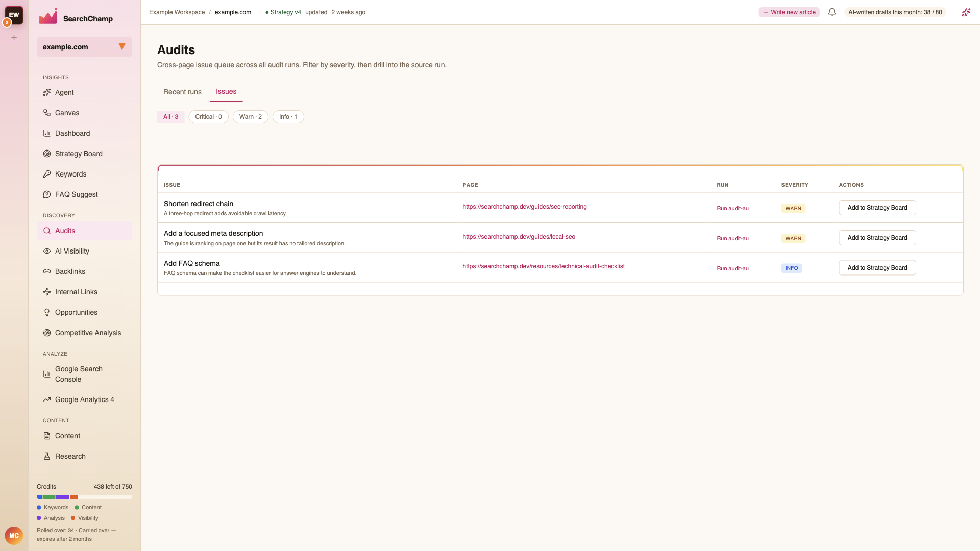Filter issues by Critical · 0
Image resolution: width=980 pixels, height=551 pixels.
point(209,117)
